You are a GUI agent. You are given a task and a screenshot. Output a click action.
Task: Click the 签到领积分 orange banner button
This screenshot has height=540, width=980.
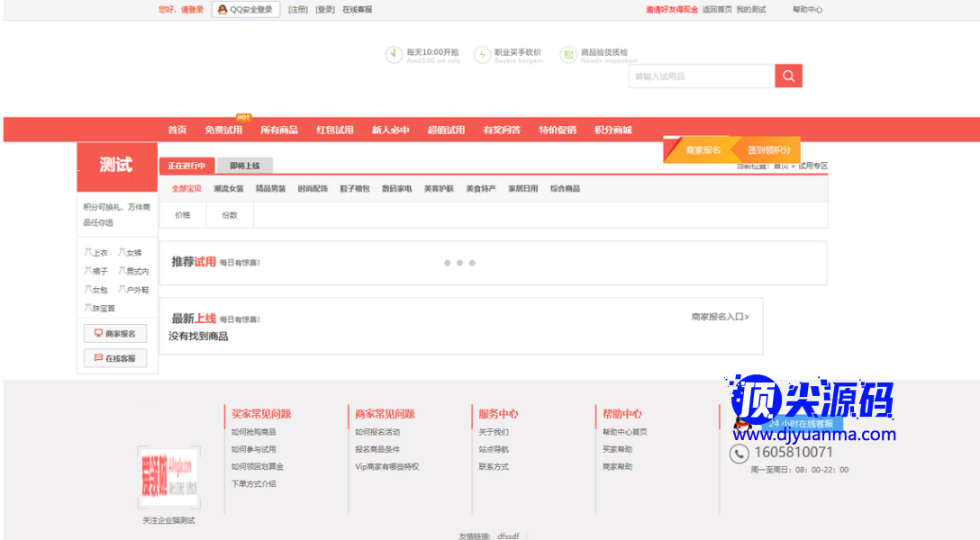pyautogui.click(x=768, y=150)
